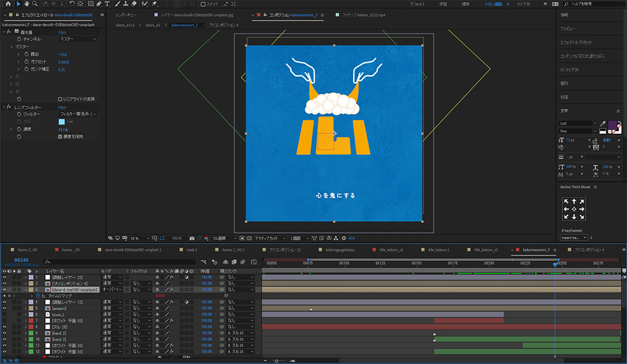Screen dimensions: 627x364
Task: Switch to the レンダーキュー tab
Action: (x=127, y=14)
